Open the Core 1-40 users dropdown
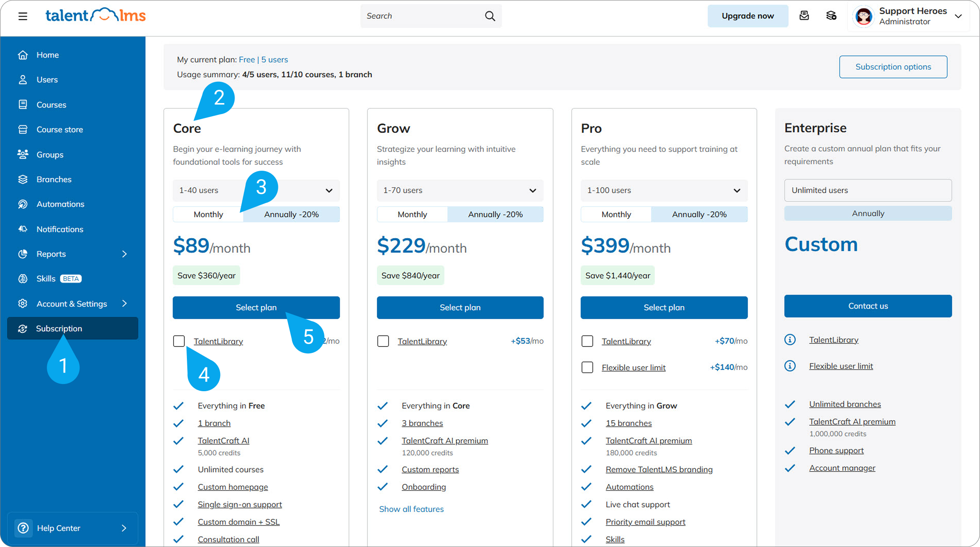Screen dimensions: 980x547 click(x=256, y=190)
